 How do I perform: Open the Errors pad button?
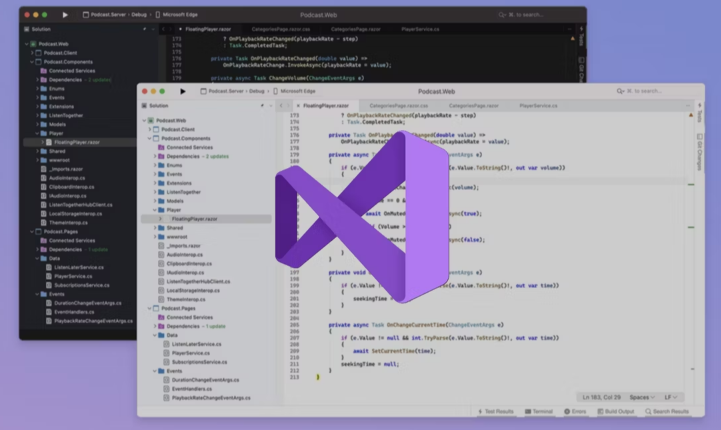575,412
